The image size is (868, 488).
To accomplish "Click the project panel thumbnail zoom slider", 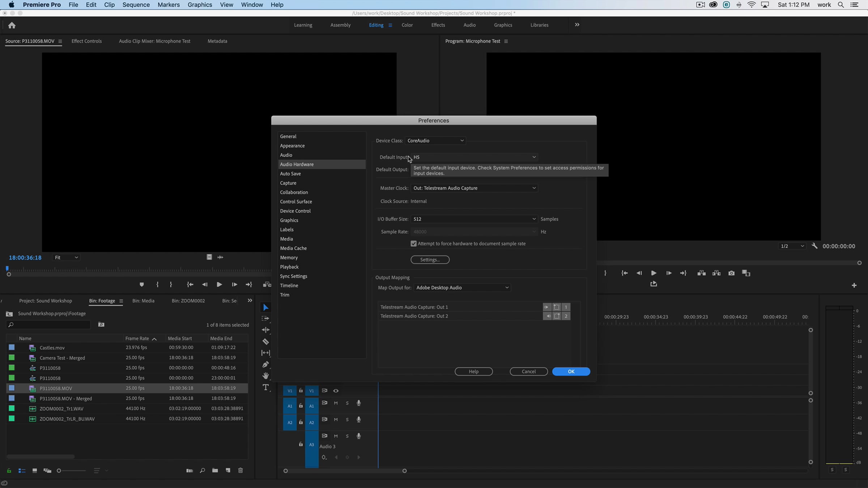I will coord(59,471).
